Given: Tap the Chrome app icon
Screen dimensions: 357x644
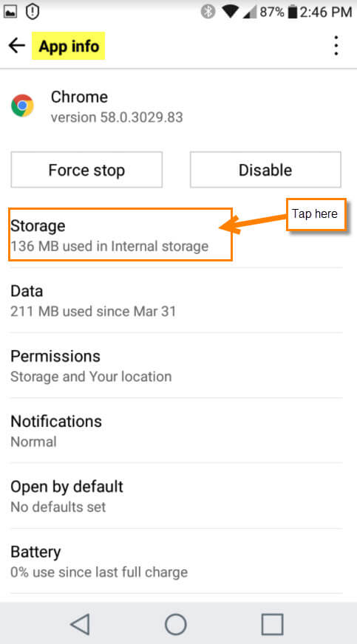Looking at the screenshot, I should pos(22,106).
